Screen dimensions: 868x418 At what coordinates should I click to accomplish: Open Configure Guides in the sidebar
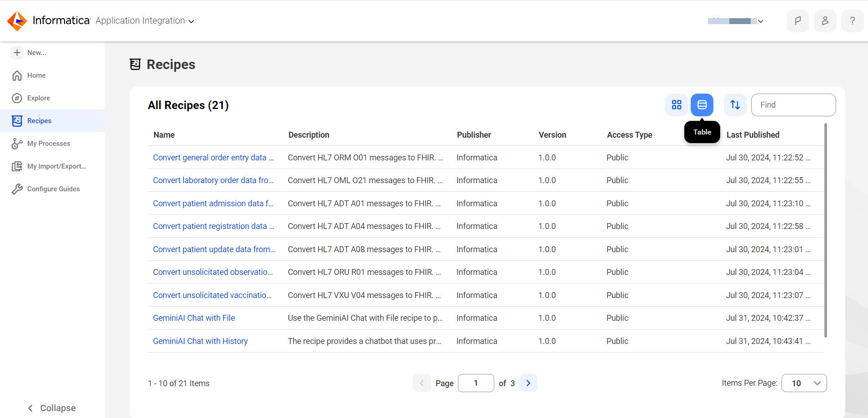pos(52,189)
